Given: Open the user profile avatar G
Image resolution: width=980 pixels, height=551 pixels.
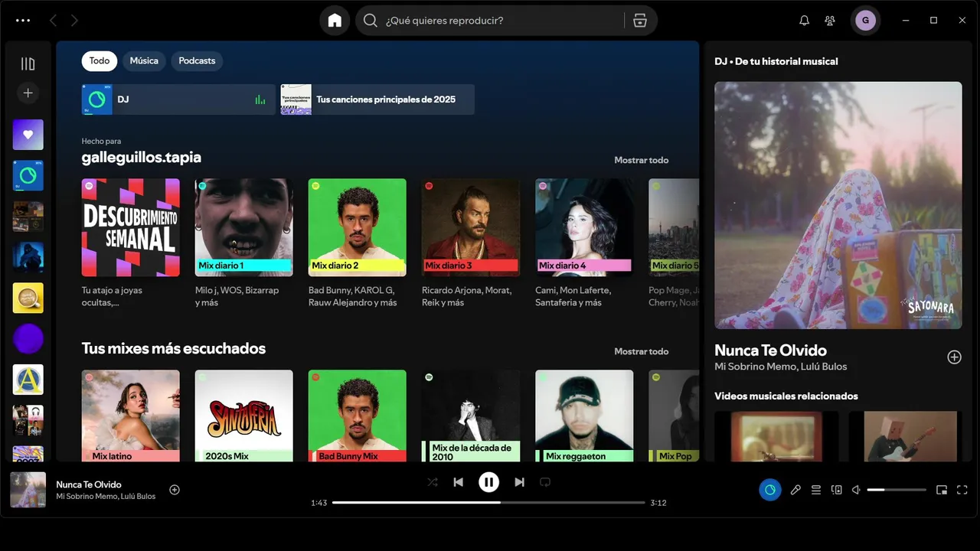Looking at the screenshot, I should click(x=865, y=21).
